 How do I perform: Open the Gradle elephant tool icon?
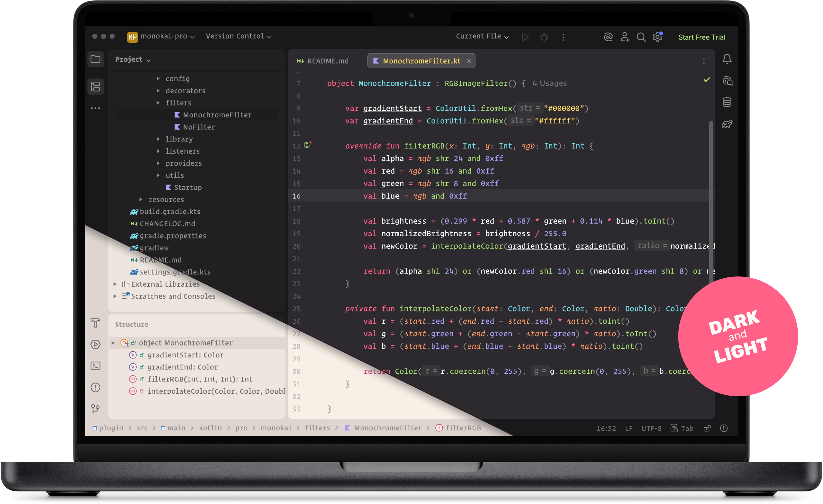(727, 124)
